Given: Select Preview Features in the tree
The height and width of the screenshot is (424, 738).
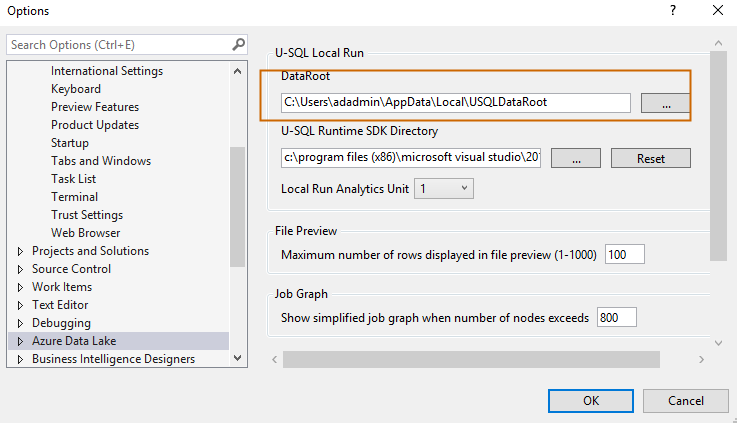Looking at the screenshot, I should pyautogui.click(x=95, y=107).
